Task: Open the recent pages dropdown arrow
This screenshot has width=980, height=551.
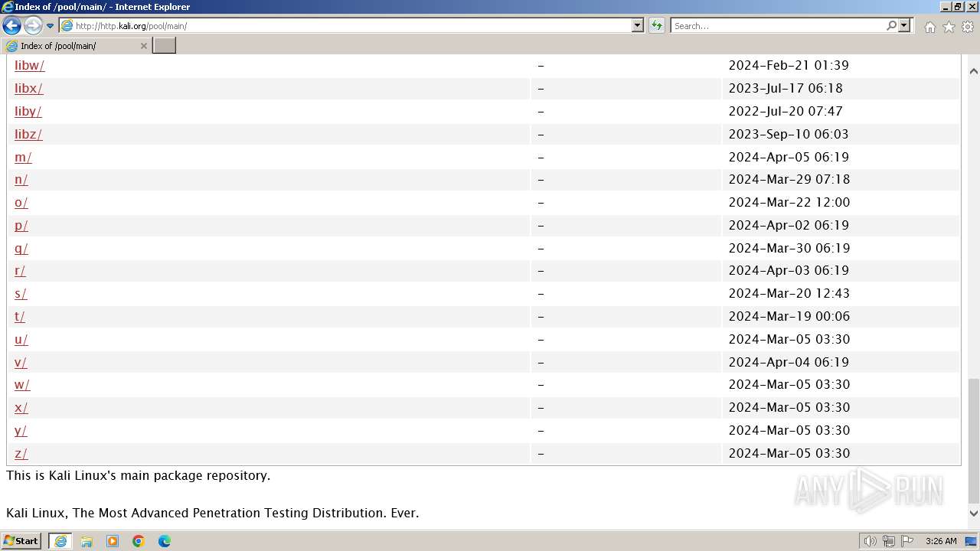Action: (x=51, y=26)
